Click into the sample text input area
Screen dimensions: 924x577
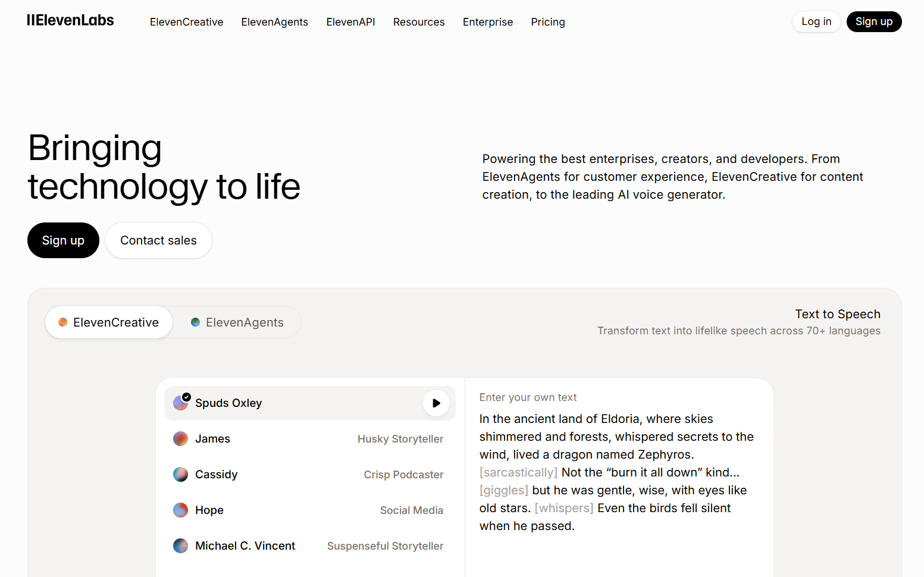pos(616,472)
